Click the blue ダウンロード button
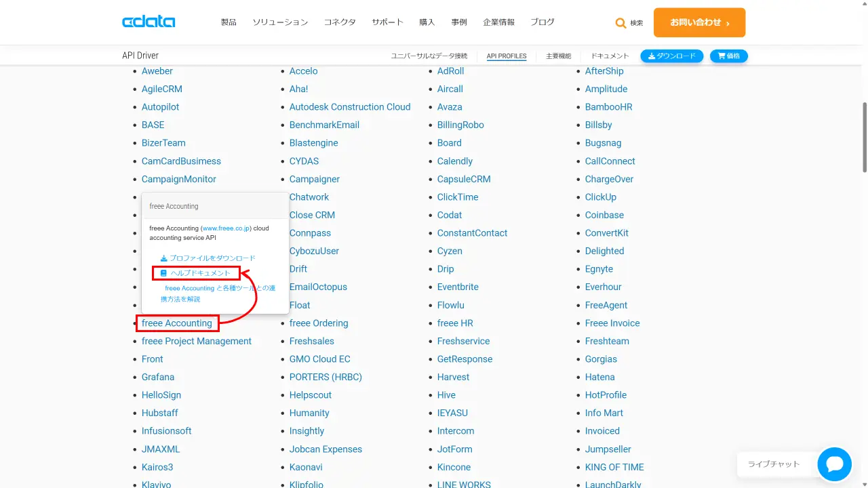This screenshot has height=488, width=868. (672, 56)
